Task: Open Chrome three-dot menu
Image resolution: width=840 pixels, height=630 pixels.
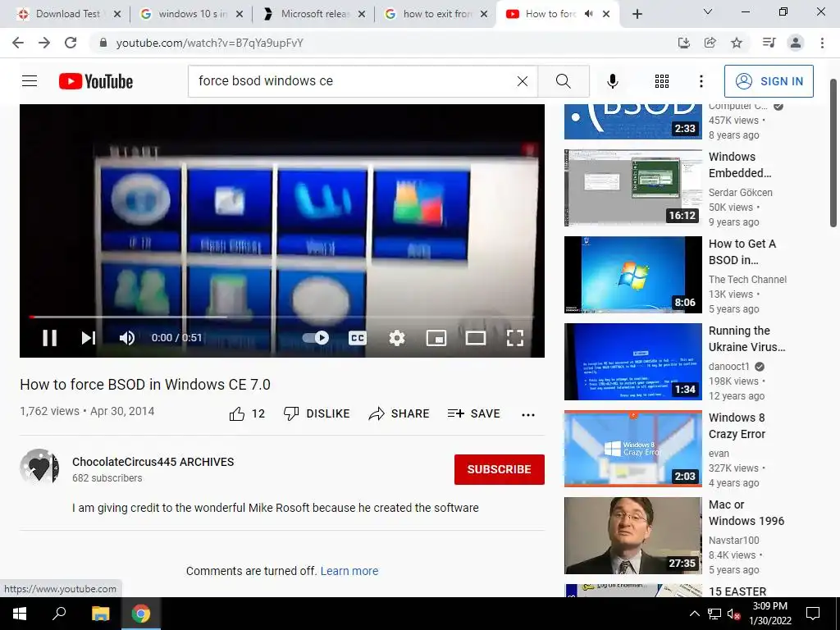Action: tap(822, 43)
